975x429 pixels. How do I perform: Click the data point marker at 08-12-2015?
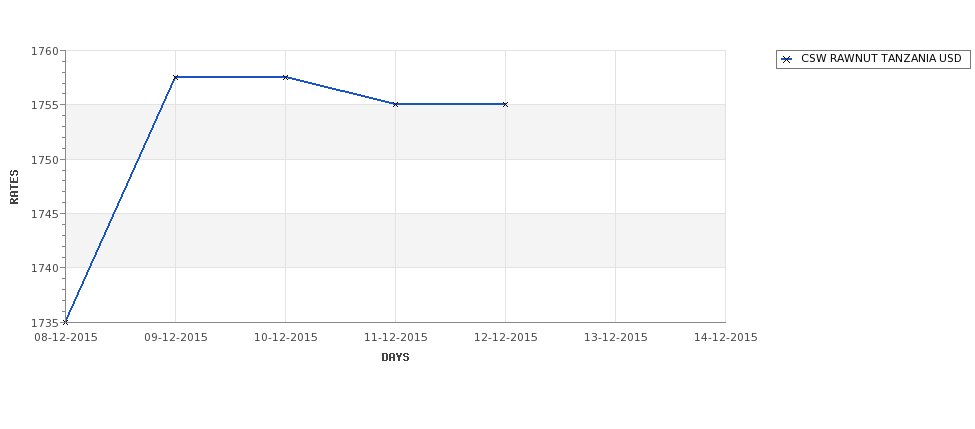tap(65, 322)
